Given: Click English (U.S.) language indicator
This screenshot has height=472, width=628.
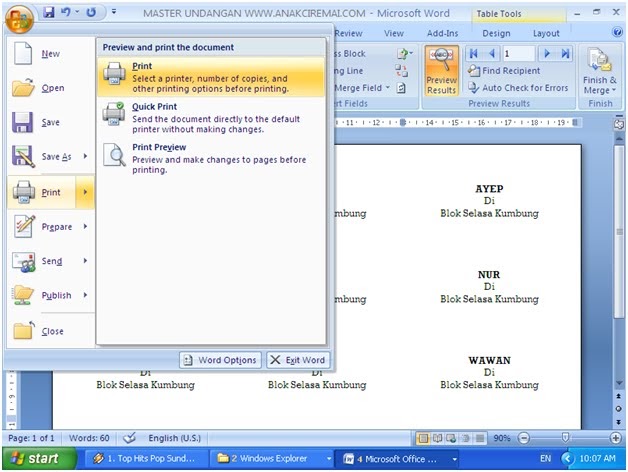Looking at the screenshot, I should [175, 438].
